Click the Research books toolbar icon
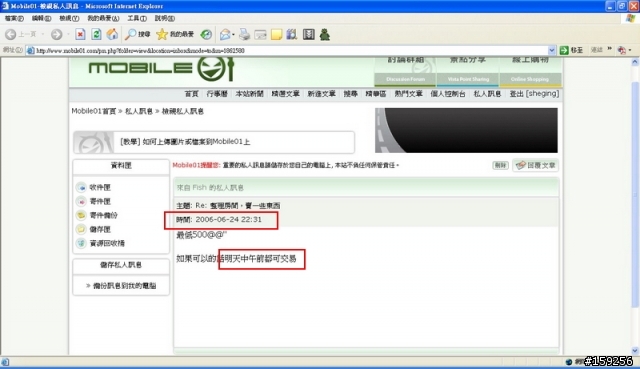Image resolution: width=640 pixels, height=369 pixels. (292, 34)
